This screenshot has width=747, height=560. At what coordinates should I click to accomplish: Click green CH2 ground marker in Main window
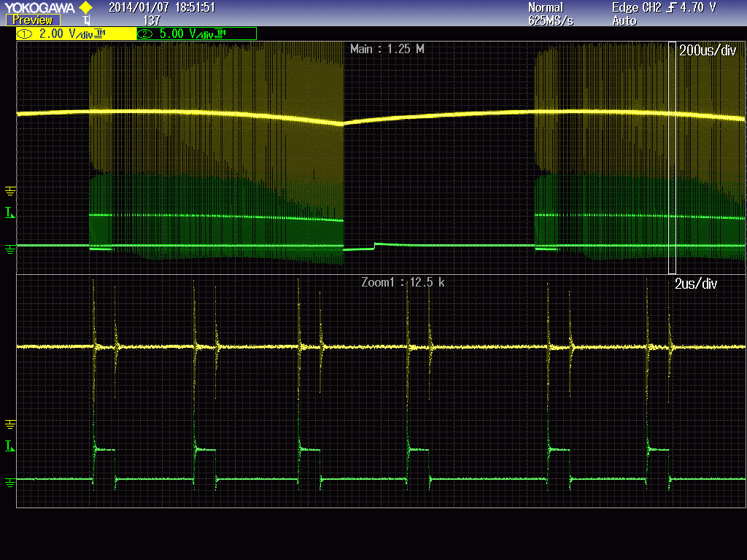point(10,249)
